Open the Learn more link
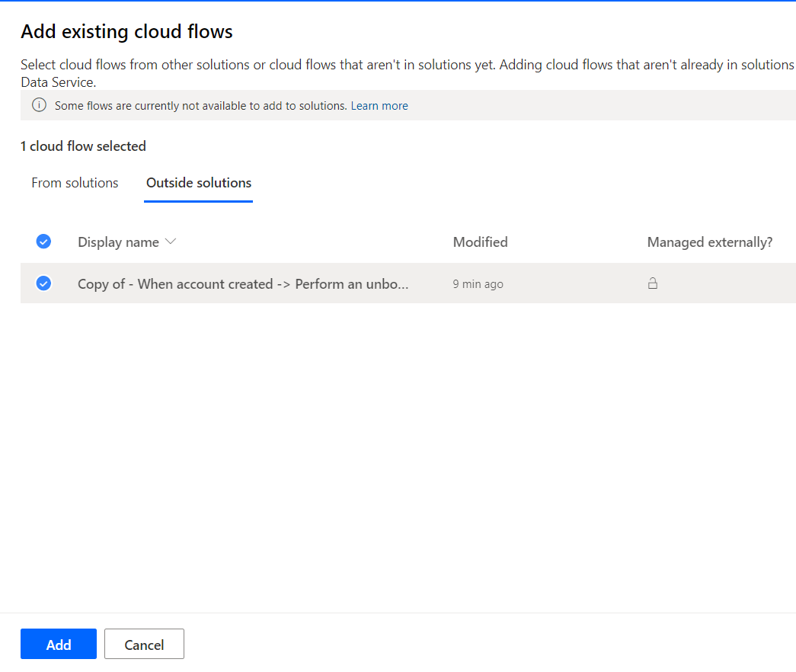 coord(379,105)
